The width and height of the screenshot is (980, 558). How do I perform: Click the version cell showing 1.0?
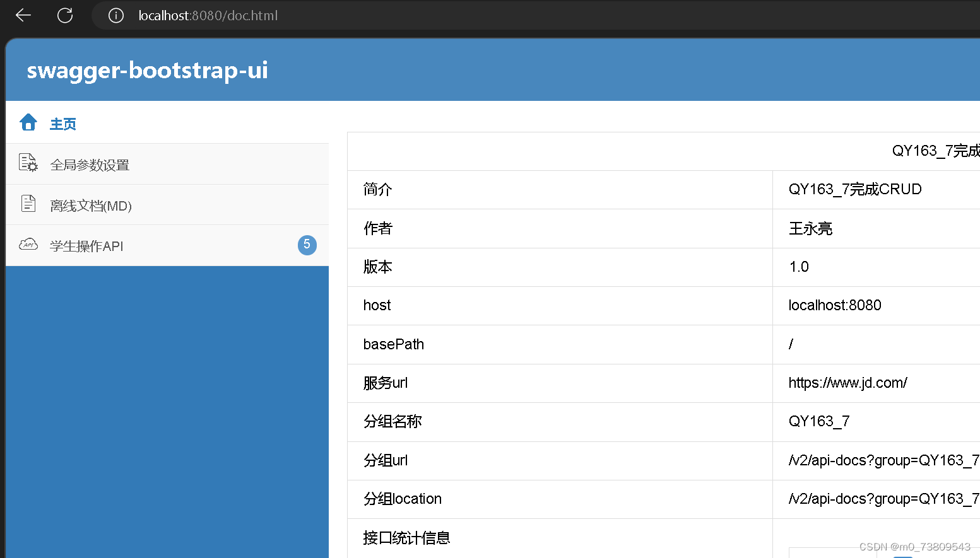(x=798, y=267)
